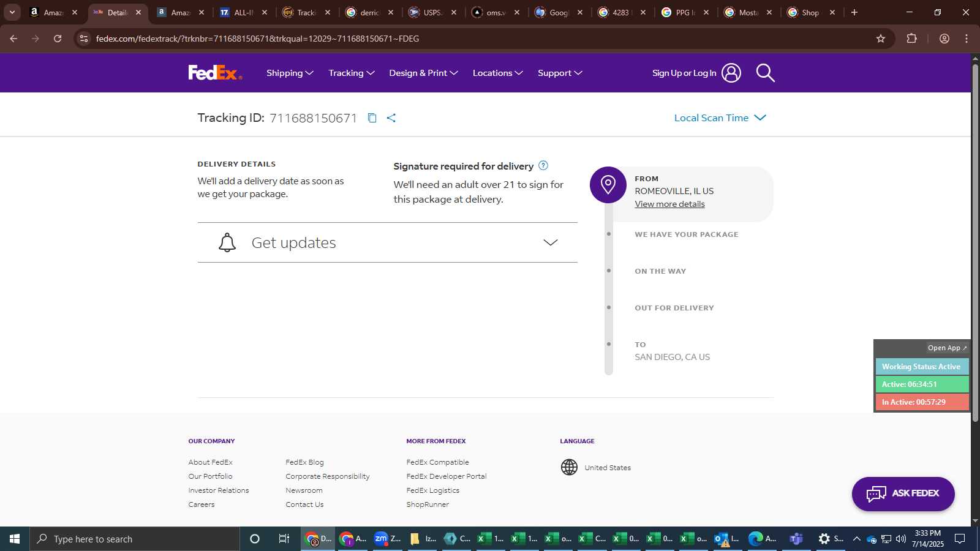Open Task View in the taskbar
This screenshot has width=980, height=551.
284,539
